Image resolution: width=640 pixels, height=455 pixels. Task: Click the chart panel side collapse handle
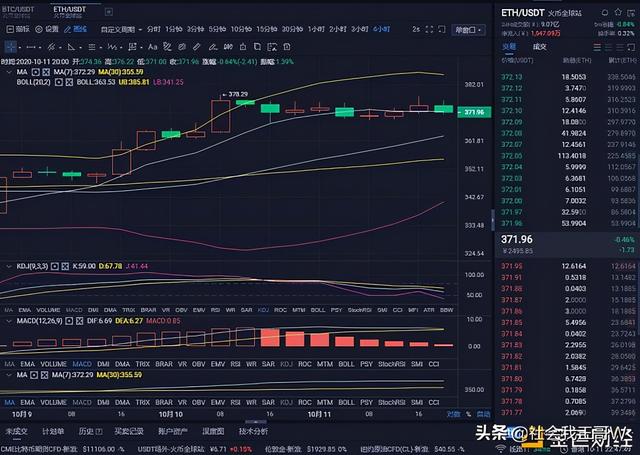pos(493,220)
